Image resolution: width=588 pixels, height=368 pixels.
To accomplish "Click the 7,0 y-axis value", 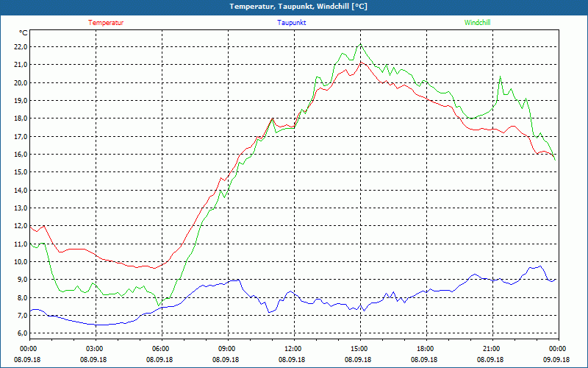I will tap(22, 316).
